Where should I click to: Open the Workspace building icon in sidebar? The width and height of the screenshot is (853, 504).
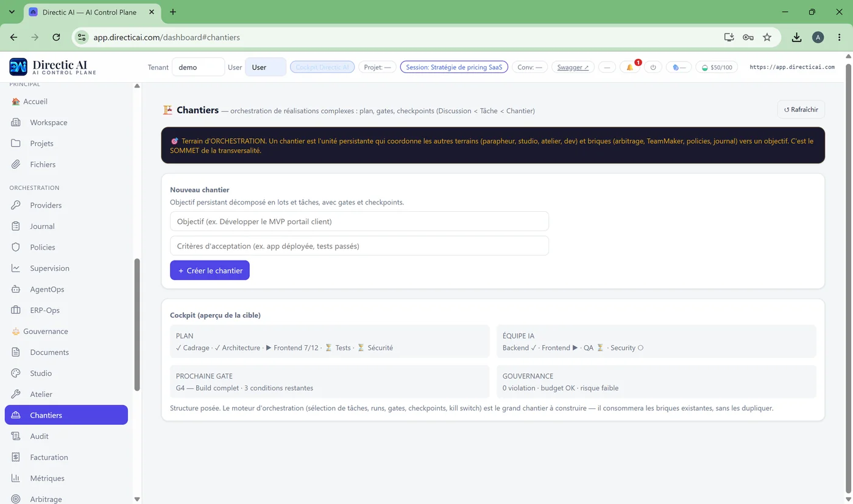click(16, 122)
